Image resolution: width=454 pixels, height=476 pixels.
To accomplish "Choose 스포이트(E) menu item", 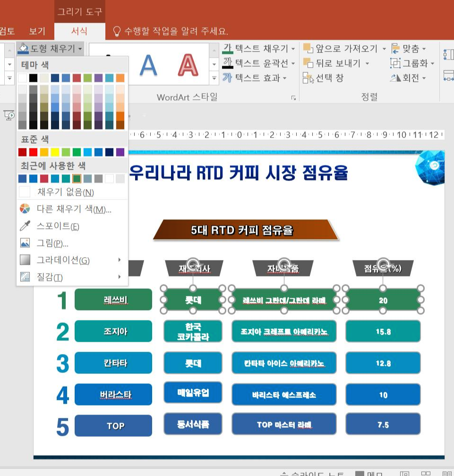I will 72,226.
